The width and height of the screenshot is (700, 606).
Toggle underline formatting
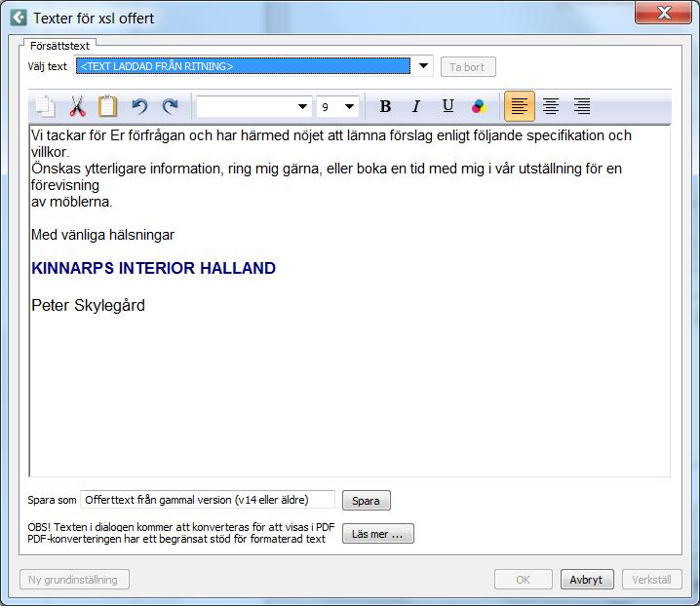pyautogui.click(x=447, y=106)
